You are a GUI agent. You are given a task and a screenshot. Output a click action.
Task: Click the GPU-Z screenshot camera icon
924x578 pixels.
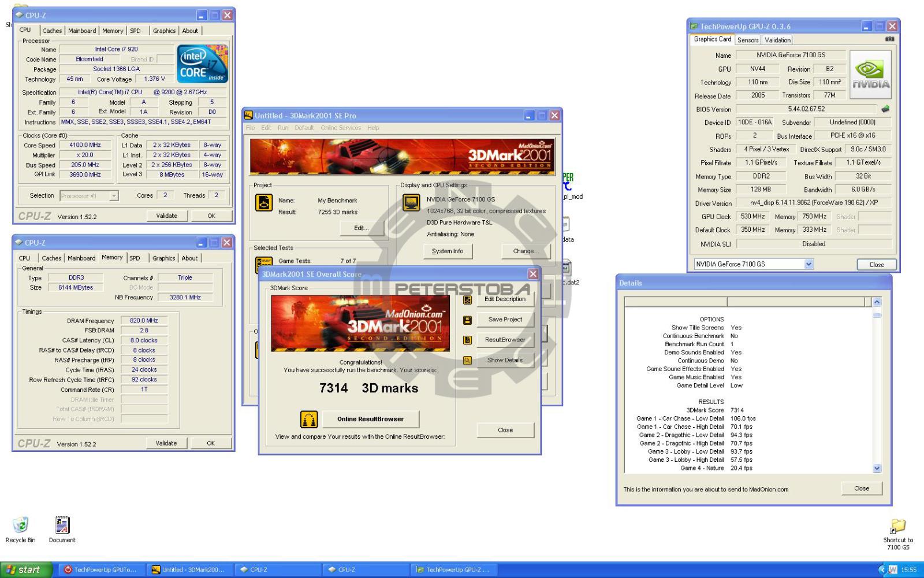pos(889,39)
